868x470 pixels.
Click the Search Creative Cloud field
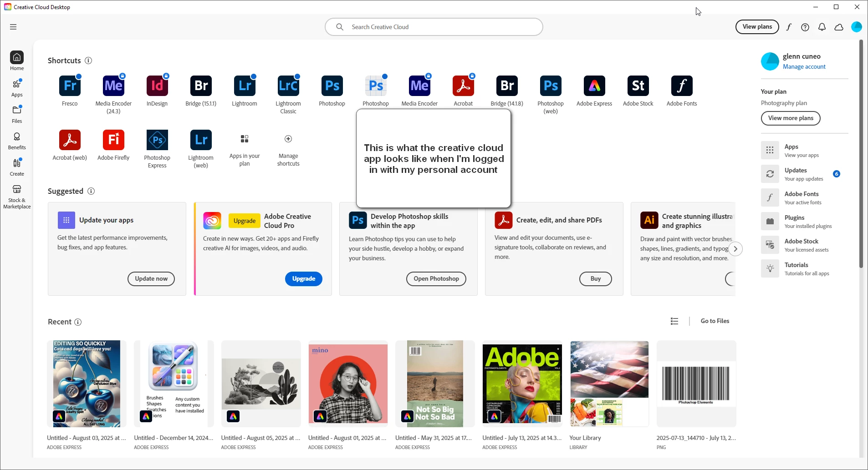(x=434, y=27)
